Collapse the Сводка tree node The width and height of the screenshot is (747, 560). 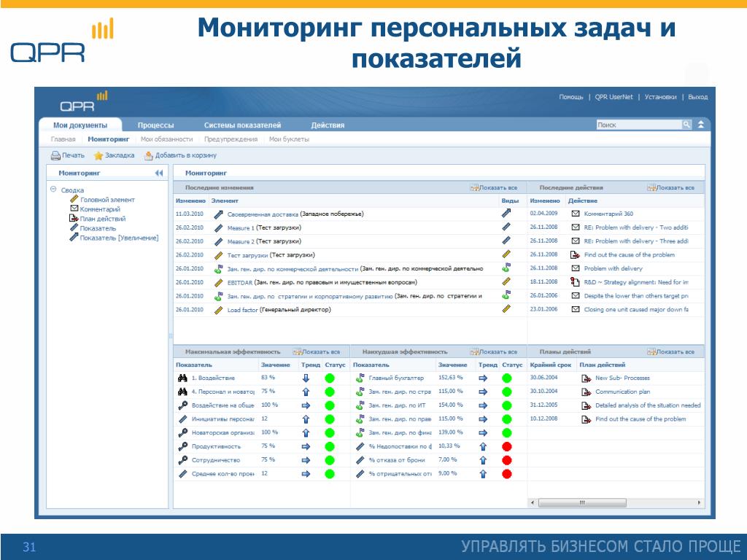[x=53, y=190]
